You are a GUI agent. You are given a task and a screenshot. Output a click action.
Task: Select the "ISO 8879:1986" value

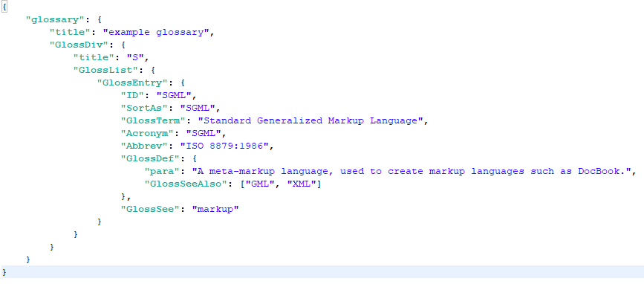tap(224, 146)
